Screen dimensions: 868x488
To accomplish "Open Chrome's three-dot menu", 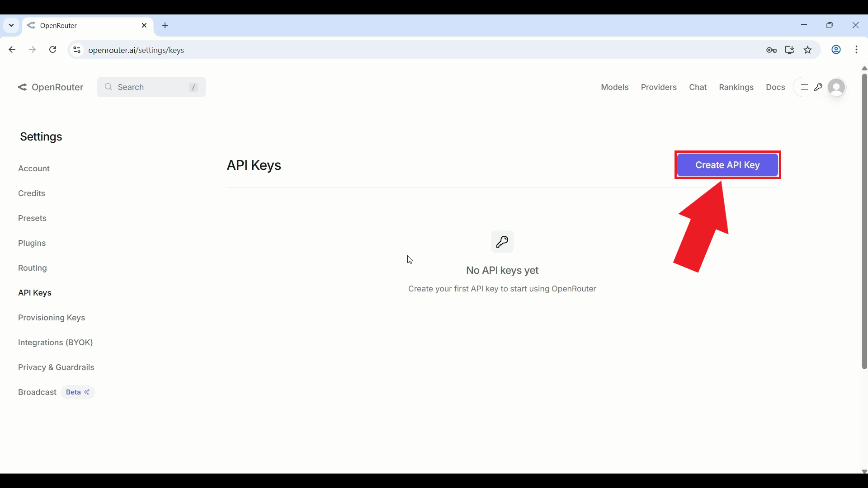I will point(857,50).
